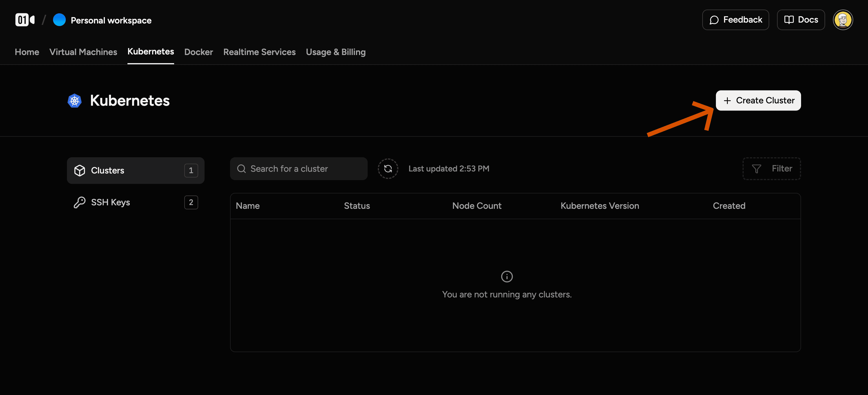The image size is (868, 395).
Task: Click the refresh icon to update cluster list
Action: tap(388, 168)
